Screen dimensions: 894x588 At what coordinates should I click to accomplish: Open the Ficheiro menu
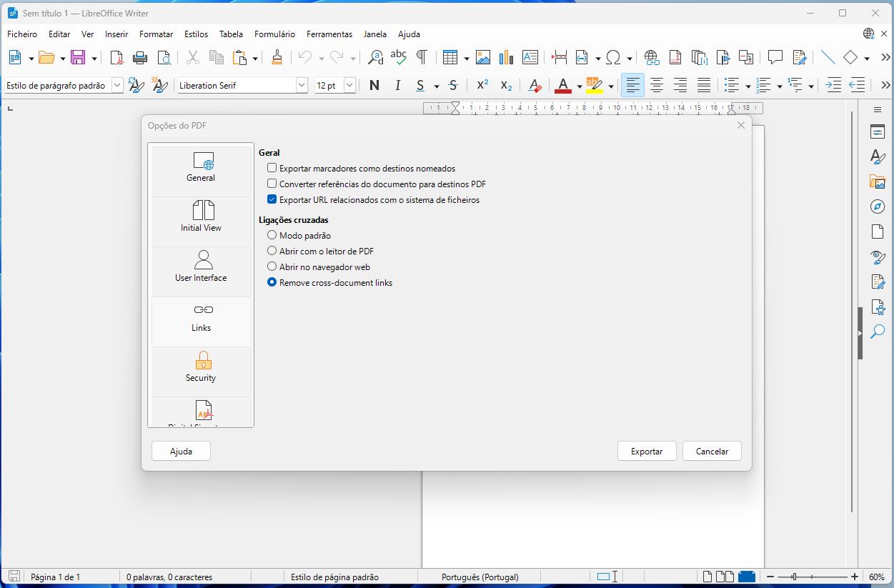(22, 34)
